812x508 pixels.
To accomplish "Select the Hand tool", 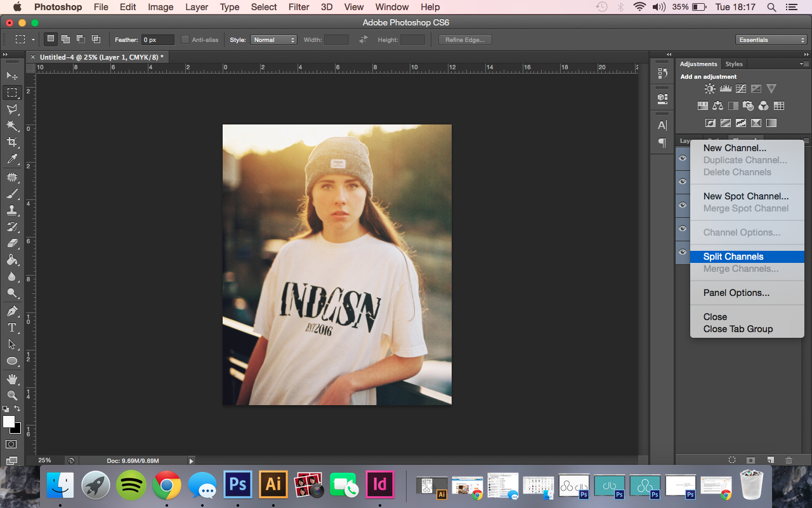I will point(11,379).
